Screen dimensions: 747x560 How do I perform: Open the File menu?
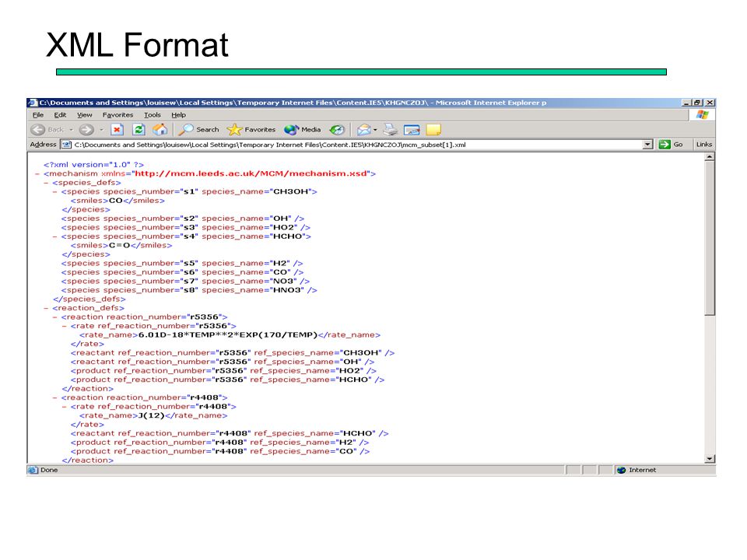point(38,115)
